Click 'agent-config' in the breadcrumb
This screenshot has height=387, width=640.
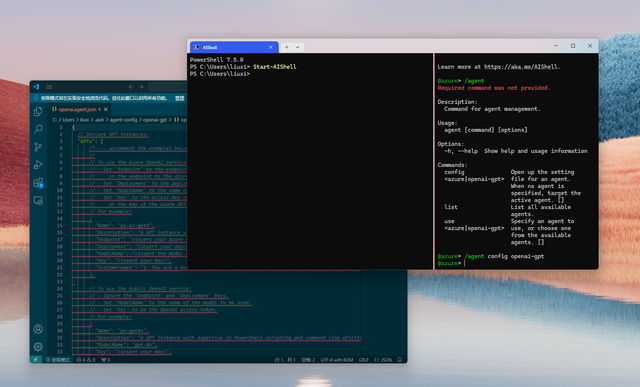pyautogui.click(x=124, y=120)
